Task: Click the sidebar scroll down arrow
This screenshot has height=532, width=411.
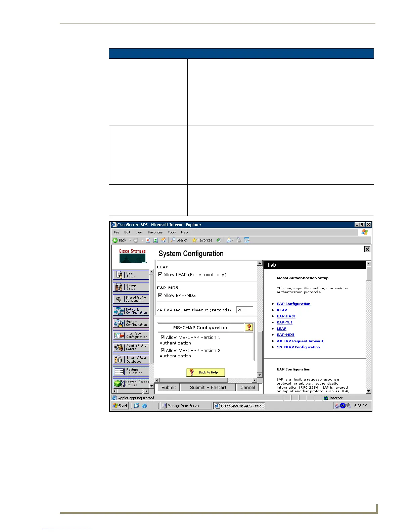Action: coord(151,386)
